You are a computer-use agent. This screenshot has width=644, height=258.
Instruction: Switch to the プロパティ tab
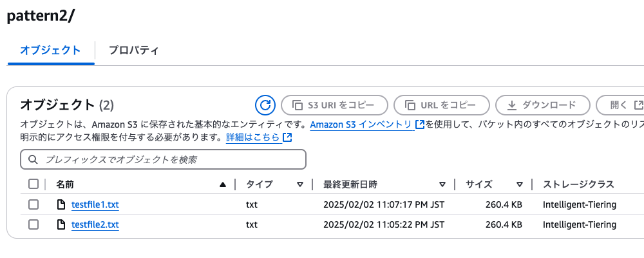coord(133,50)
